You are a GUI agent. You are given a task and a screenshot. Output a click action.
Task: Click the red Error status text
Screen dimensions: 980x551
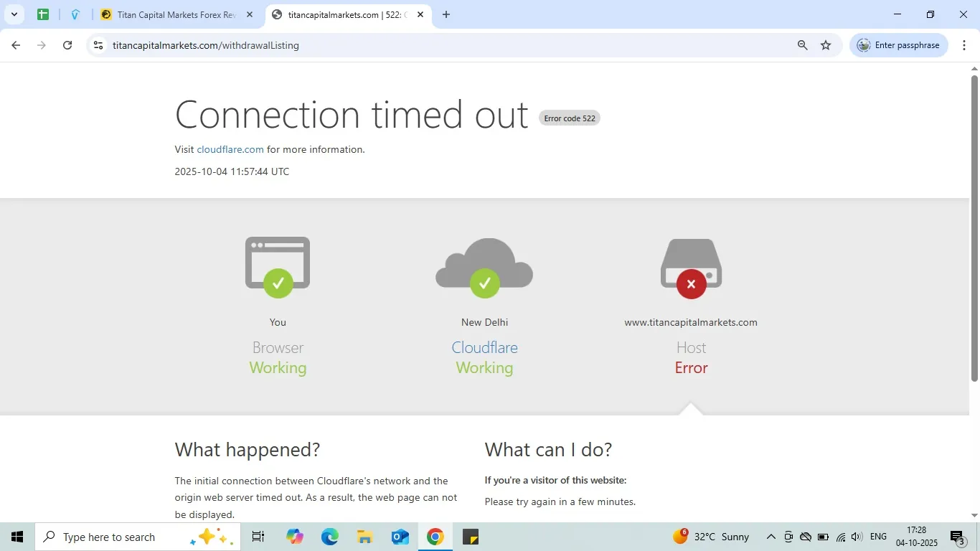[x=691, y=368]
